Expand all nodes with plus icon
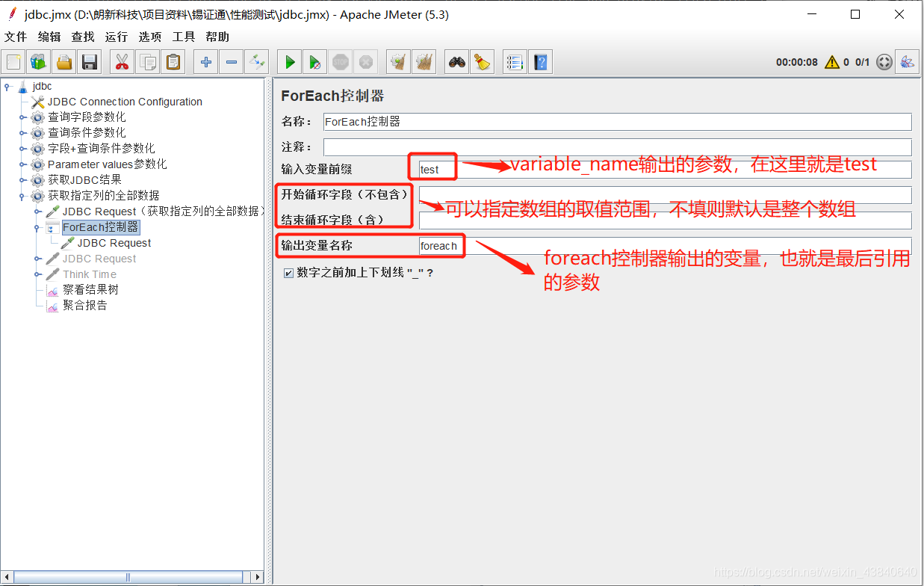This screenshot has height=586, width=924. (205, 62)
